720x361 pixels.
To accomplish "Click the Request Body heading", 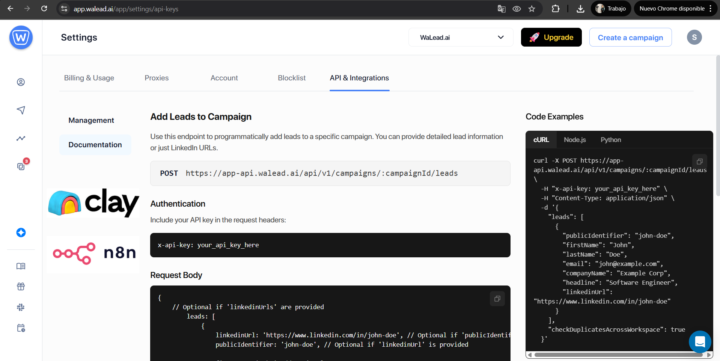I will click(176, 275).
